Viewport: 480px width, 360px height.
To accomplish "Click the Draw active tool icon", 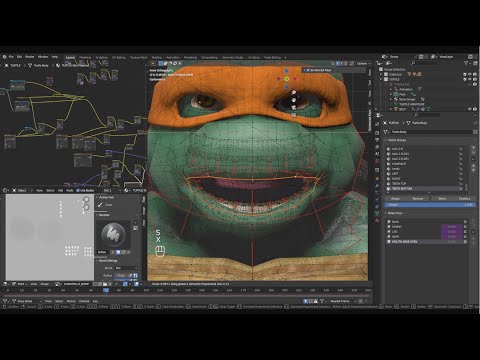I will point(100,205).
